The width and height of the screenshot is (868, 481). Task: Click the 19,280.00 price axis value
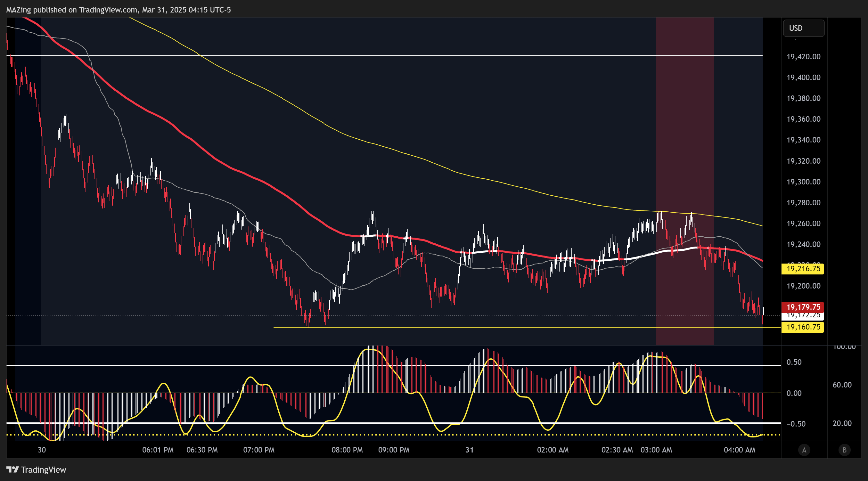click(803, 202)
